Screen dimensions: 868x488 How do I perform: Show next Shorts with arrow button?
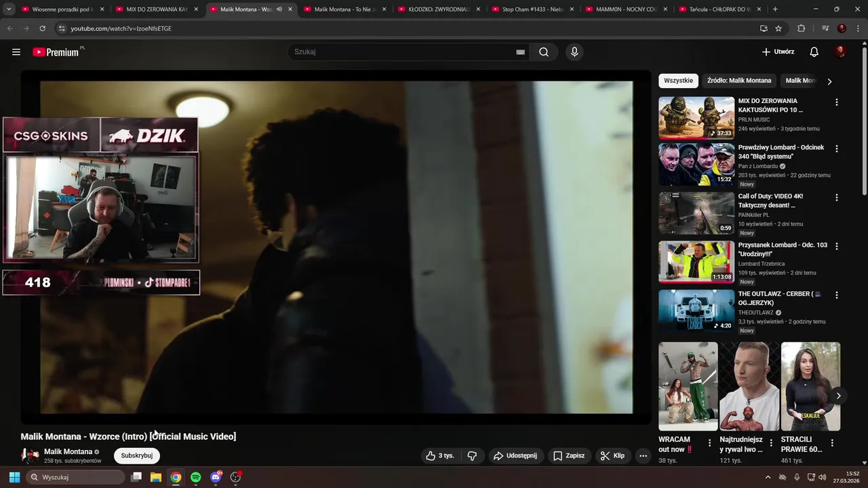(838, 396)
